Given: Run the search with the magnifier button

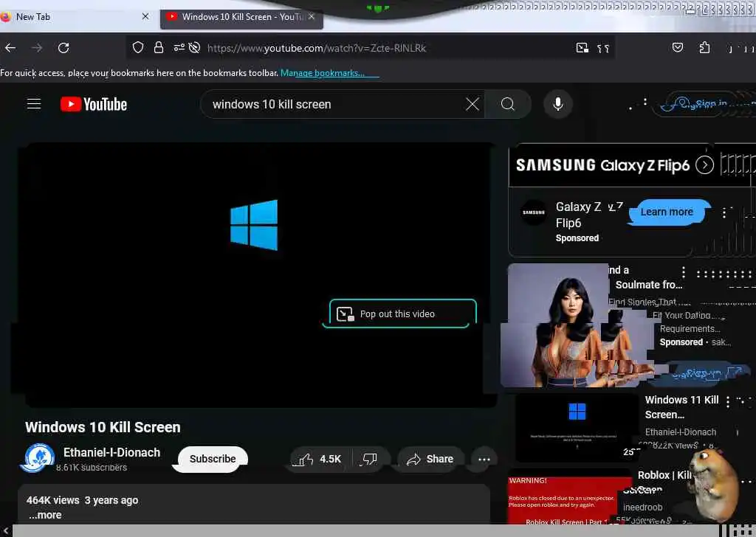Looking at the screenshot, I should coord(508,104).
